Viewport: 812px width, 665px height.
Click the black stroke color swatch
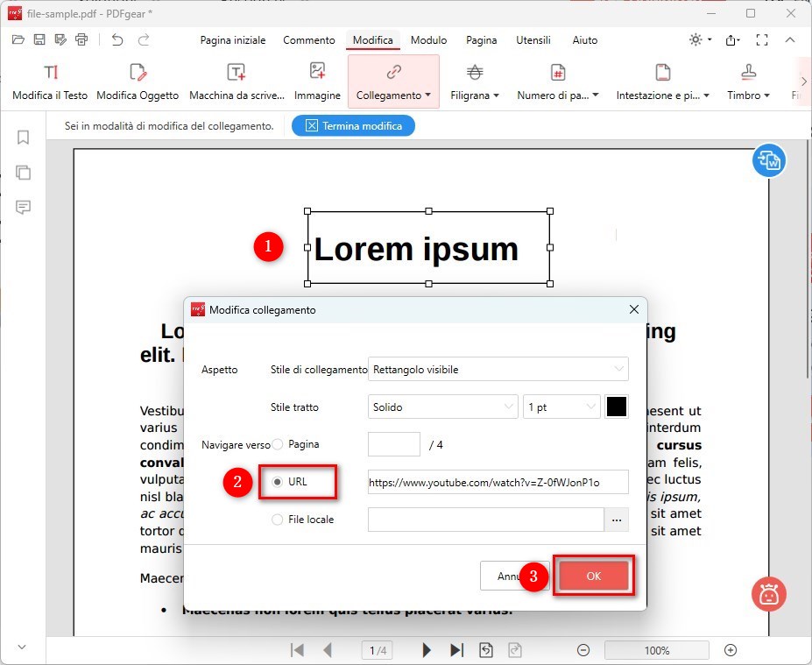[x=617, y=406]
